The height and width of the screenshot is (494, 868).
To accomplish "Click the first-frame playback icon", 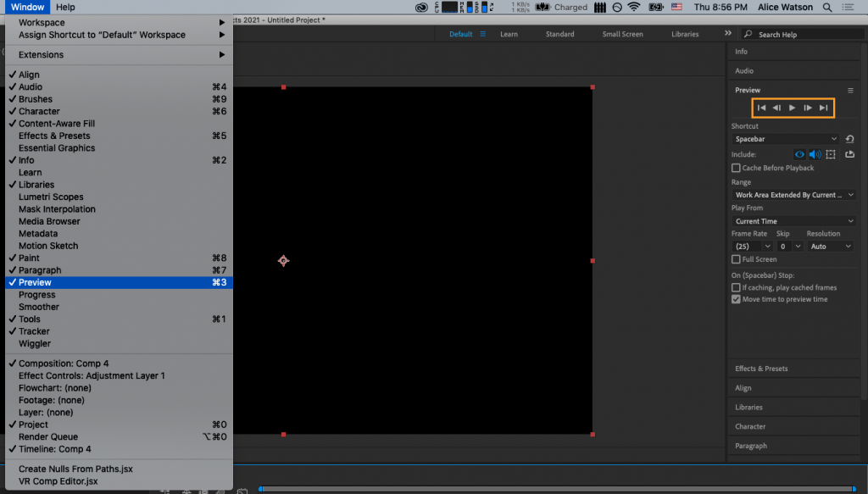I will 761,108.
